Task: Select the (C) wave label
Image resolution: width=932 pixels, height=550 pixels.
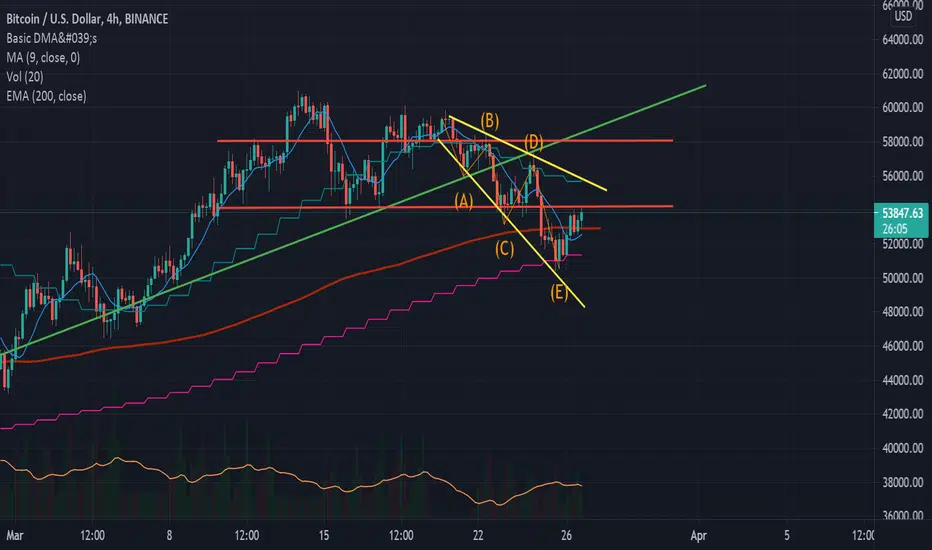Action: coord(505,249)
